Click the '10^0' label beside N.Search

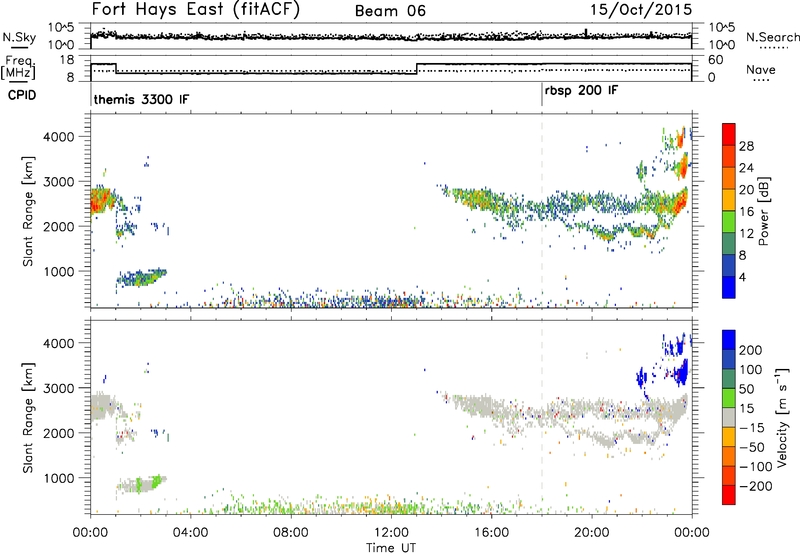click(x=722, y=45)
